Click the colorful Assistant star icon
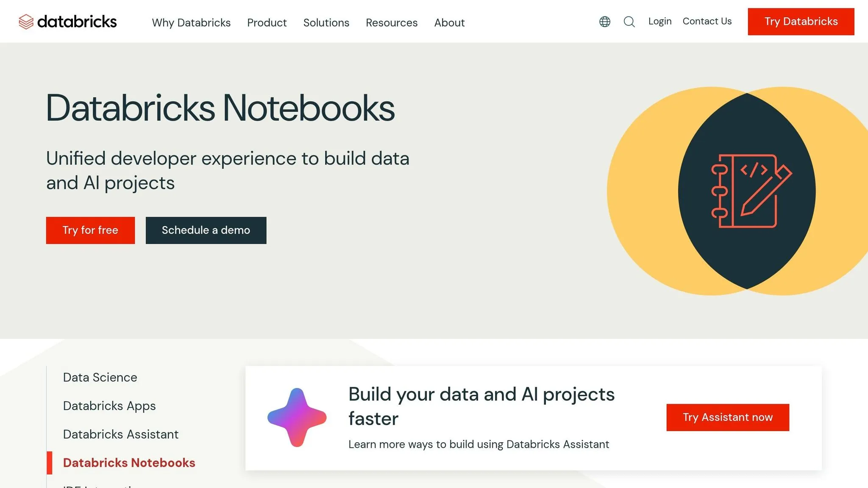This screenshot has width=868, height=488. pyautogui.click(x=297, y=418)
